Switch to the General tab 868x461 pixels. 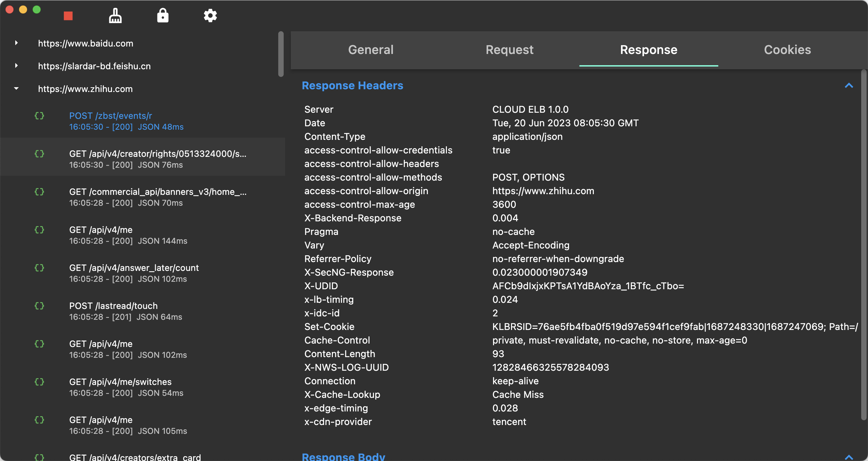point(371,50)
